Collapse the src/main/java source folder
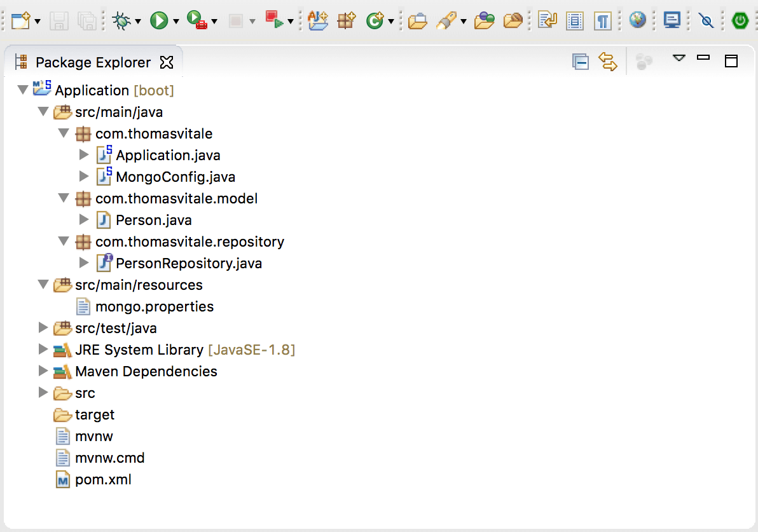The image size is (758, 532). tap(43, 112)
